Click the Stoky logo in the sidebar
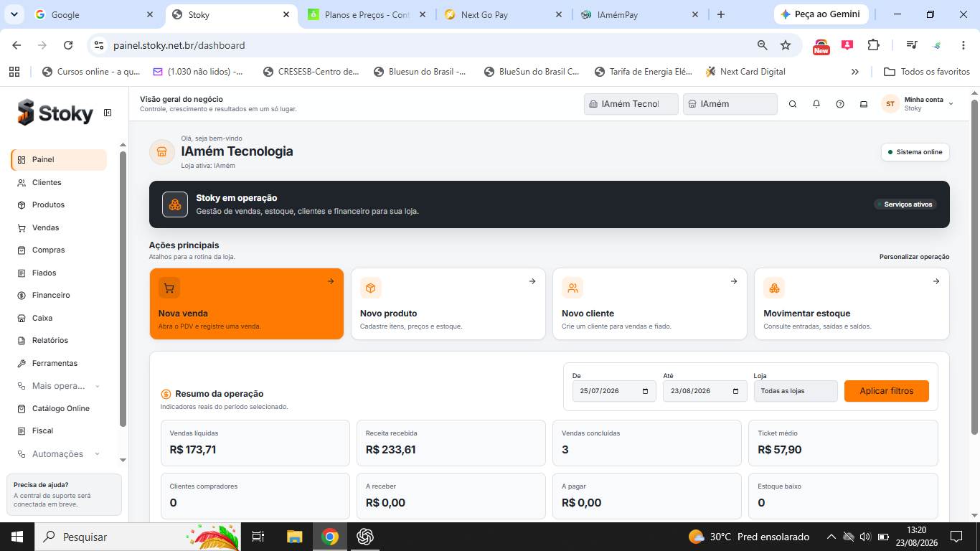Image resolution: width=980 pixels, height=551 pixels. pyautogui.click(x=56, y=113)
